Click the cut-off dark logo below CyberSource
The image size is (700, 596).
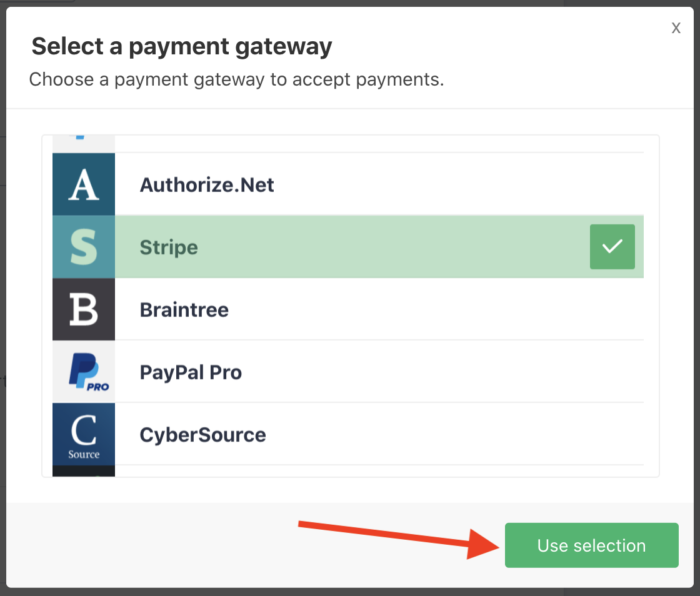(84, 471)
